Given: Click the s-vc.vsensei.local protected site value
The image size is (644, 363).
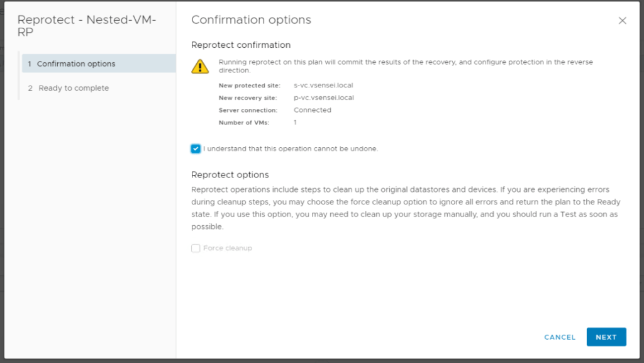Looking at the screenshot, I should coord(323,85).
